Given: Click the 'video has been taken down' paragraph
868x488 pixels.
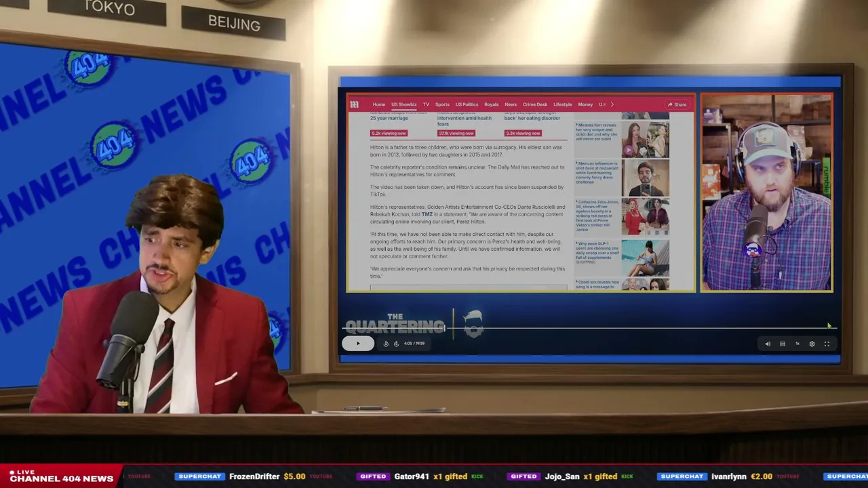Looking at the screenshot, I should [x=467, y=190].
